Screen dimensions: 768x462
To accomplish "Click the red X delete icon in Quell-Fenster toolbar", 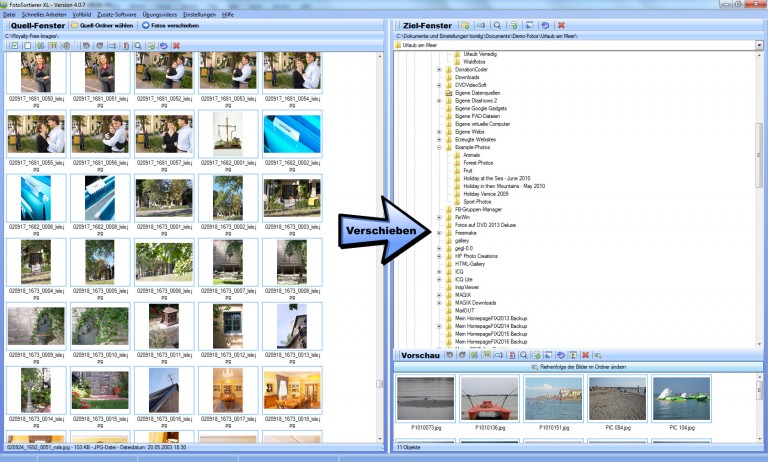I will [x=176, y=46].
